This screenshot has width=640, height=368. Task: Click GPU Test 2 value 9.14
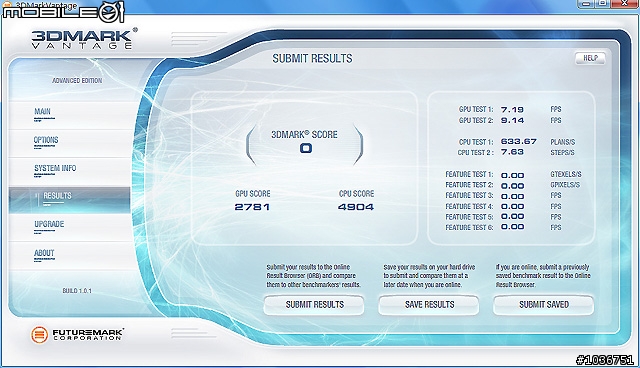pos(512,120)
